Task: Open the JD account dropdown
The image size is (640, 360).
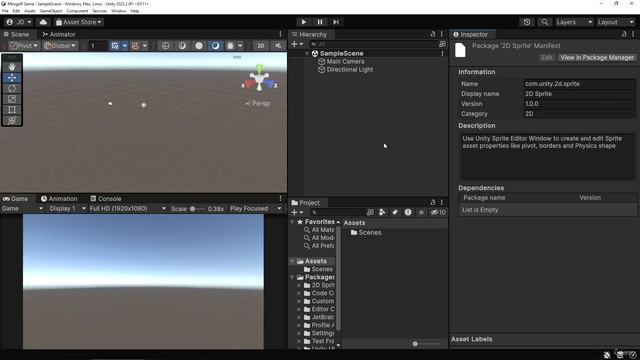Action: click(x=19, y=22)
